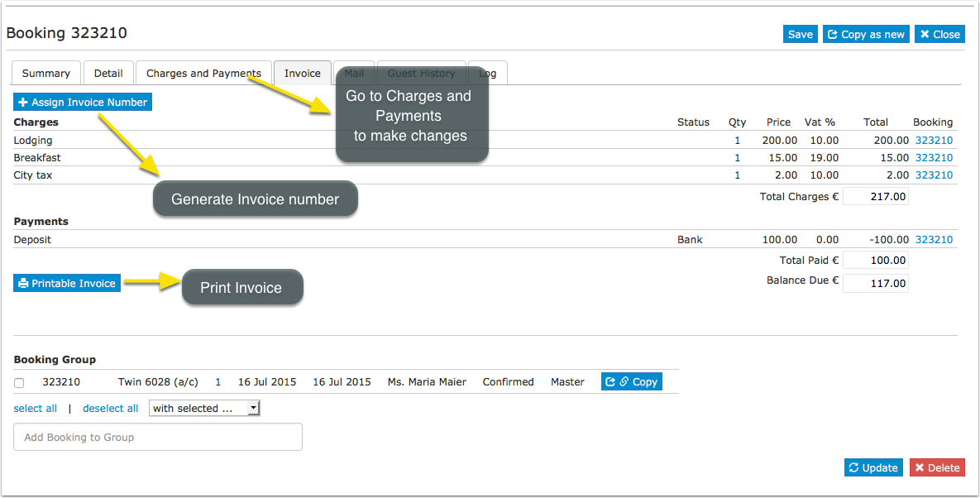980x498 pixels.
Task: Click the Total Paid value field
Action: coord(876,260)
